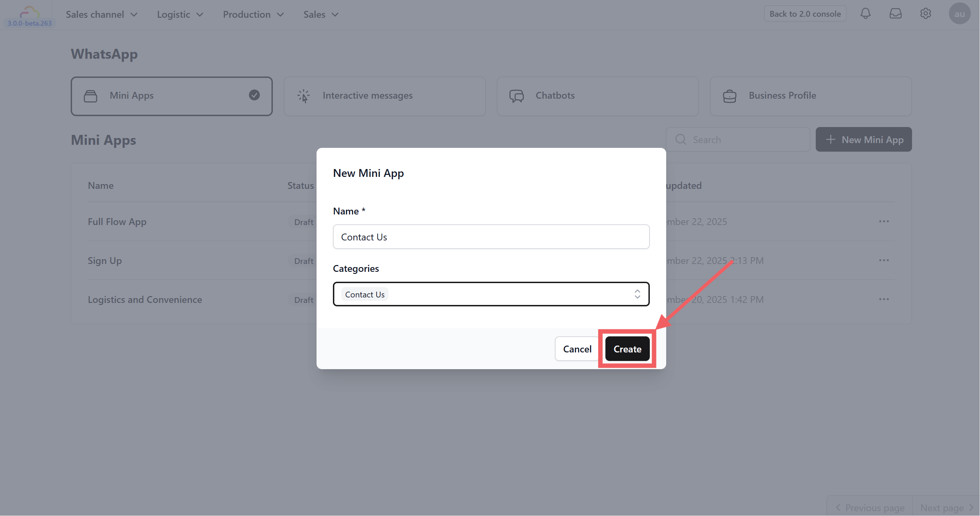Click Back to 2.0 console
Viewport: 980px width, 516px height.
point(805,14)
